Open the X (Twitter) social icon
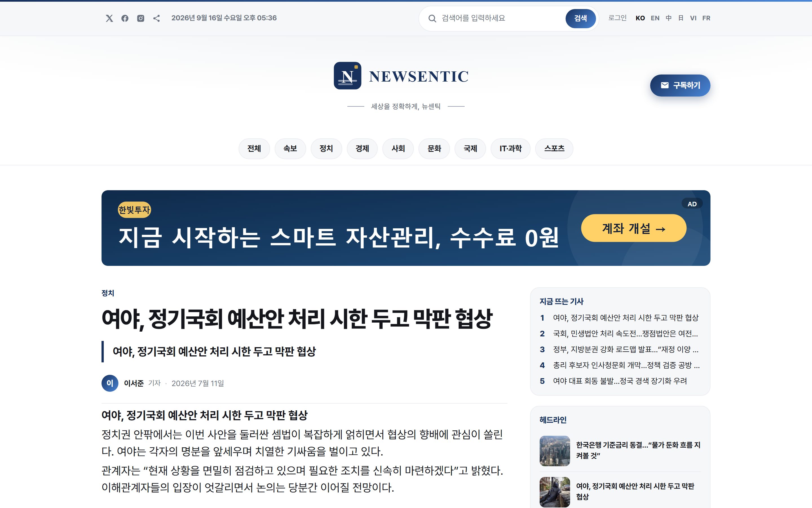812x508 pixels. coord(109,18)
